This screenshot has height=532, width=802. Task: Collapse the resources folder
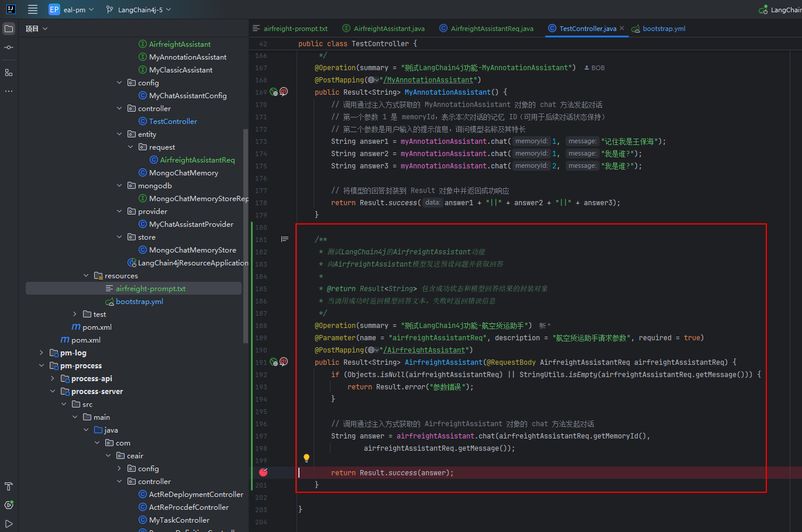[86, 276]
